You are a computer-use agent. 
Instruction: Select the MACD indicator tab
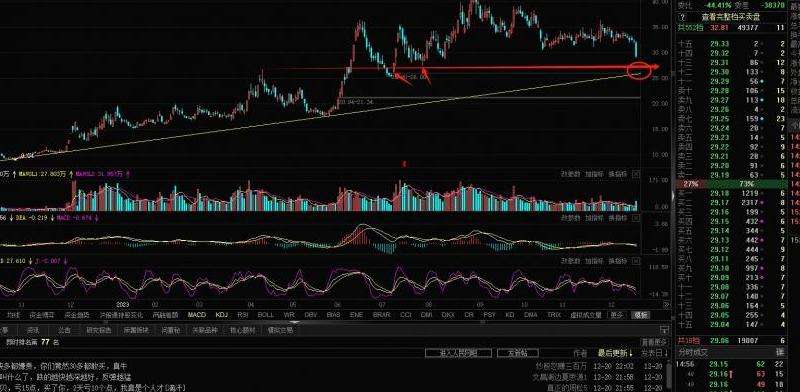click(x=196, y=315)
